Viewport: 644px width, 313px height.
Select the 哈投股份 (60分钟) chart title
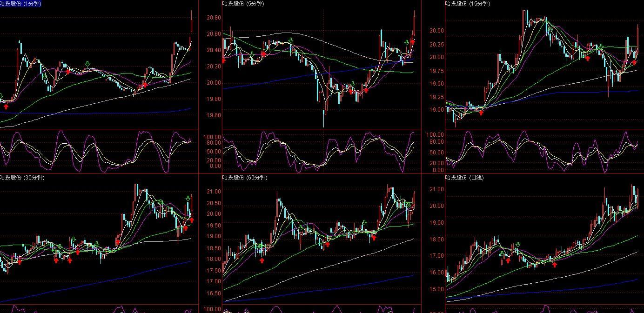click(x=245, y=178)
